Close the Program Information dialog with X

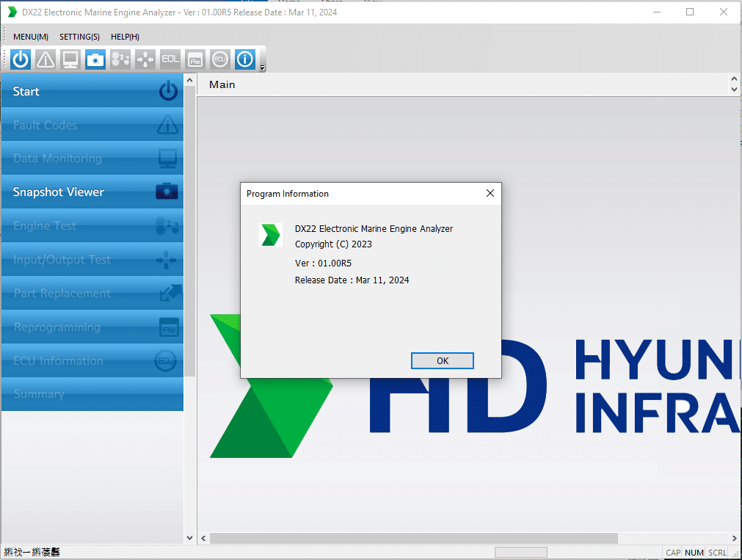pos(490,194)
